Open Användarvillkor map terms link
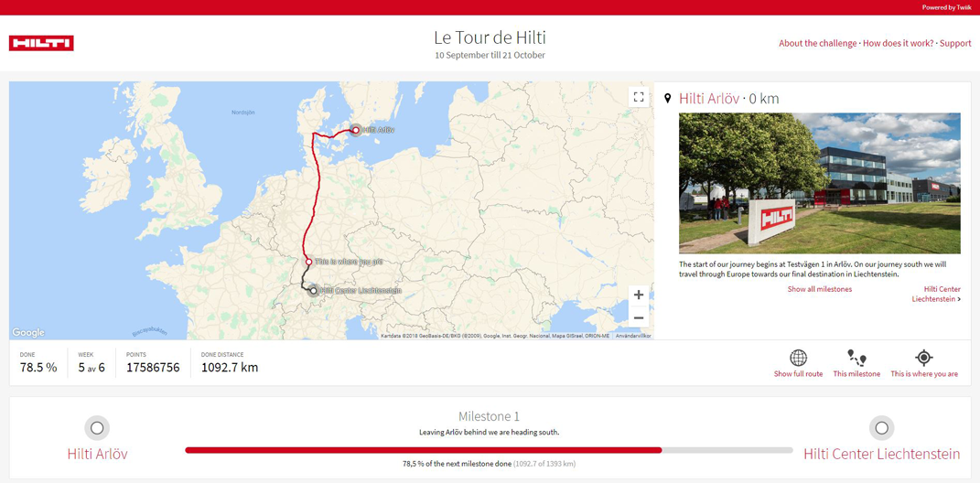This screenshot has height=483, width=980. 633,336
